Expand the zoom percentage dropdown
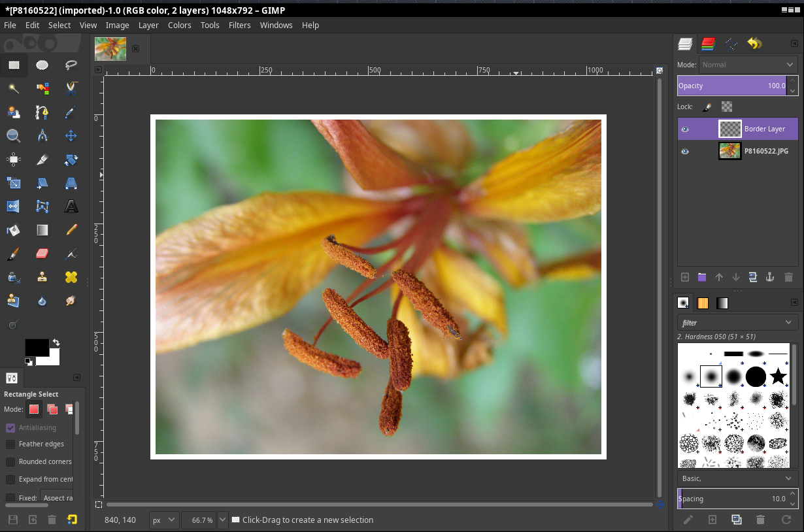The image size is (804, 532). point(222,520)
